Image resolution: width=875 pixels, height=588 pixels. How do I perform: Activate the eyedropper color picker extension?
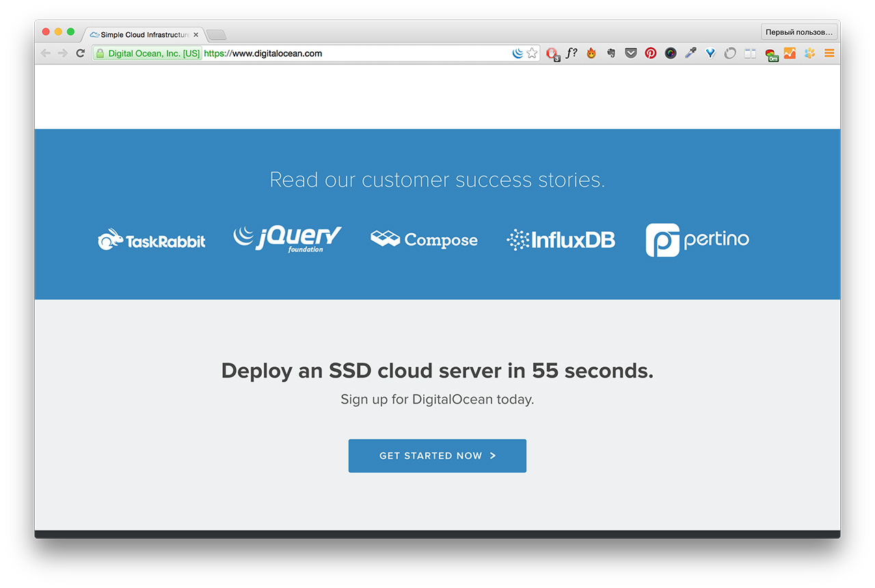pos(690,53)
